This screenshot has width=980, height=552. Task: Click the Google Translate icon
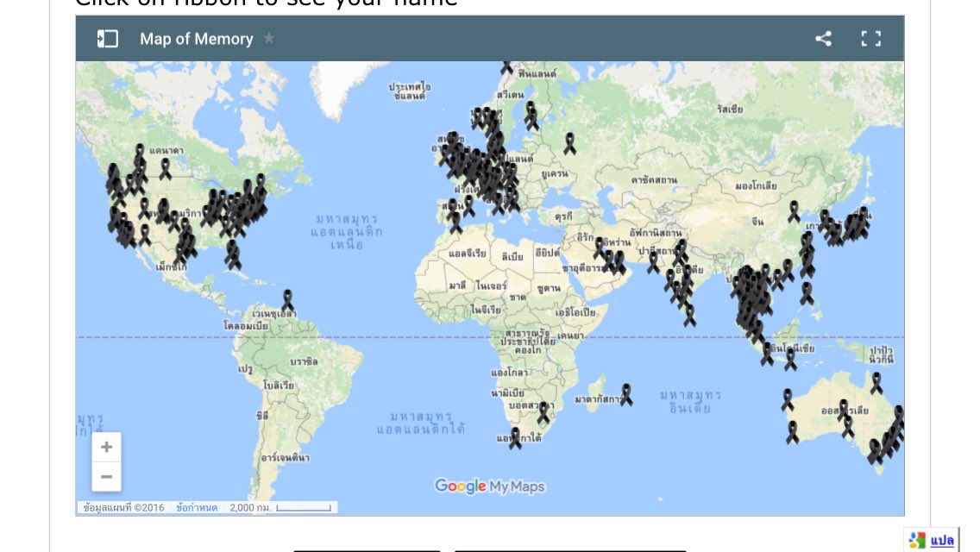pyautogui.click(x=917, y=541)
